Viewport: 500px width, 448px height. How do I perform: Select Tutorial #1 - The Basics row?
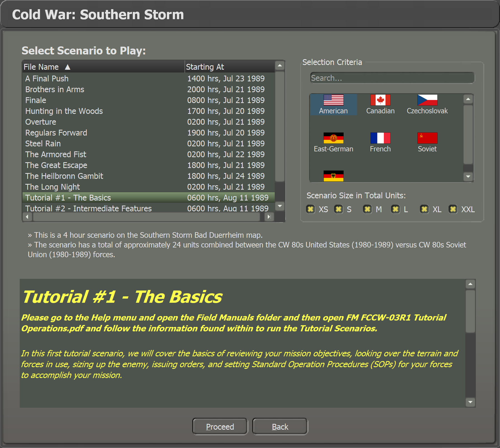[x=149, y=198]
